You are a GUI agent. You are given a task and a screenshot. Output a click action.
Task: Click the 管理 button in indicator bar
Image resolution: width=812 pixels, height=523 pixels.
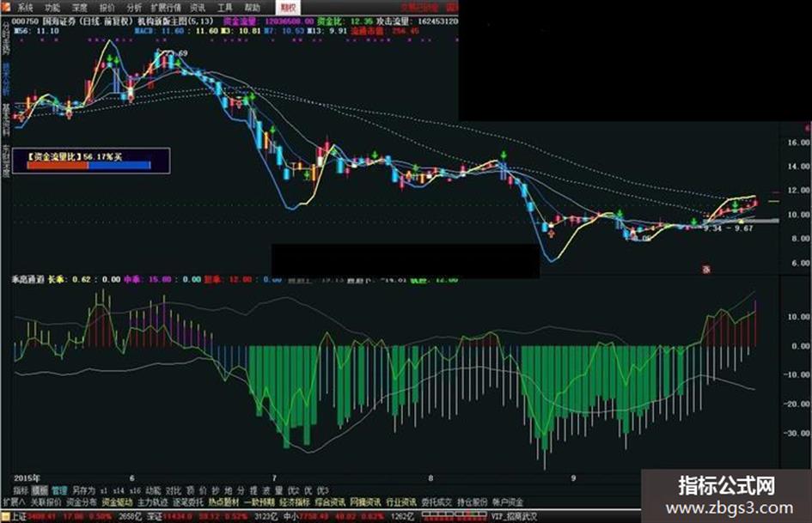tap(59, 490)
